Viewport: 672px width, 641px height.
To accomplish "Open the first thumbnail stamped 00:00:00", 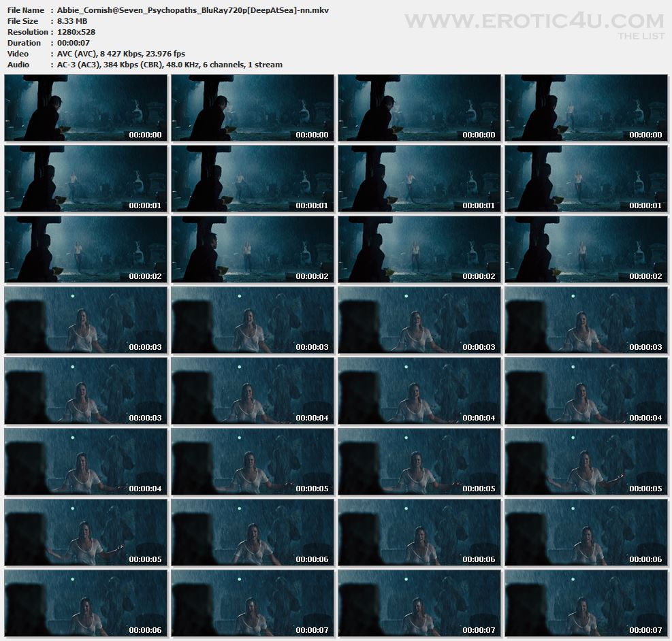I will click(x=86, y=108).
